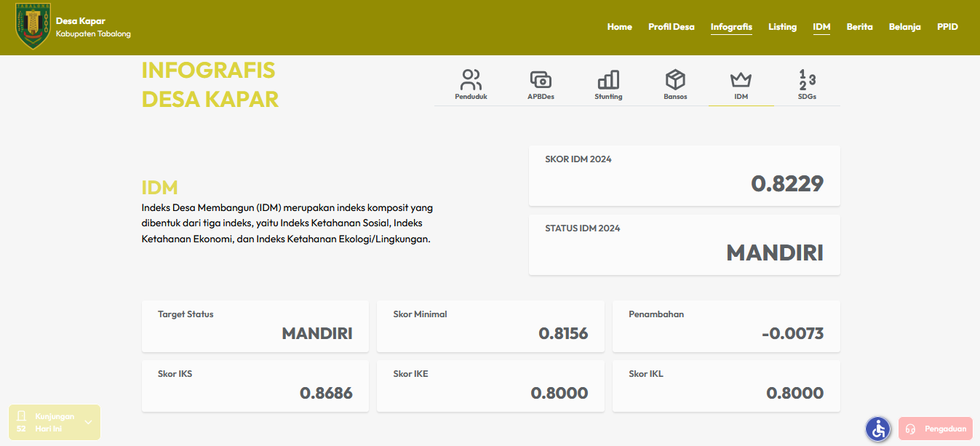Select the Bansos box icon
This screenshot has height=446, width=980.
(675, 80)
